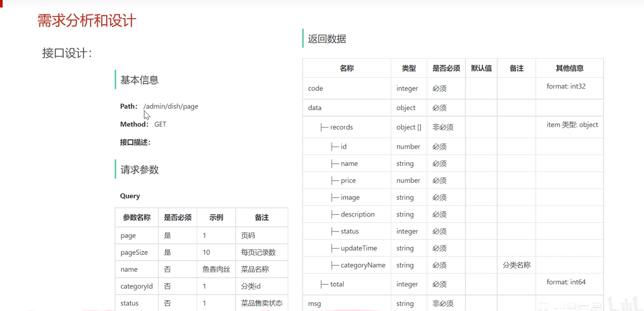The height and width of the screenshot is (311, 644).
Task: Click the 菜品售卖状态 remark cell
Action: [261, 303]
